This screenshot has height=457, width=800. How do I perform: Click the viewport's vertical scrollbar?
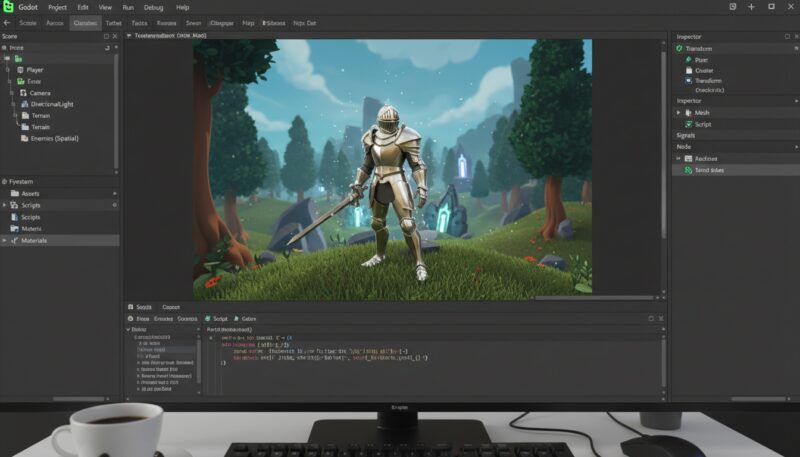[664, 145]
